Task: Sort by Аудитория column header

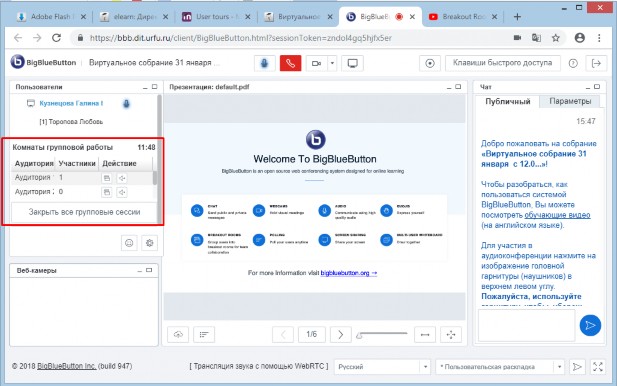Action: (x=33, y=163)
